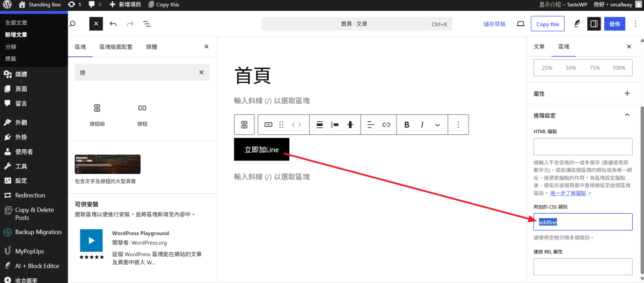
Task: Switch to the 文章 sidebar tab
Action: pos(539,47)
